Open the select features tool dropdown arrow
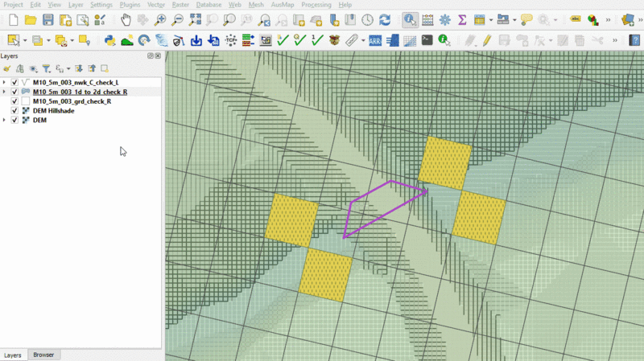This screenshot has width=644, height=361. [25, 39]
